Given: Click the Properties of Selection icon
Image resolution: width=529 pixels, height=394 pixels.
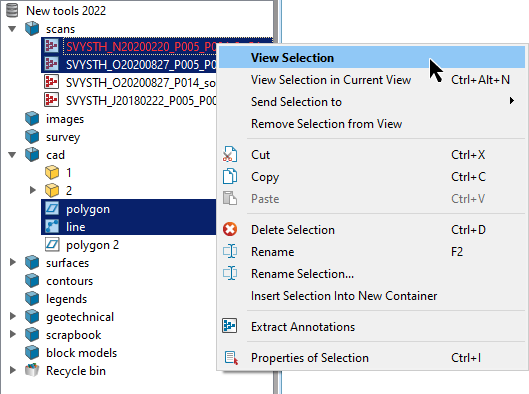Looking at the screenshot, I should [231, 358].
